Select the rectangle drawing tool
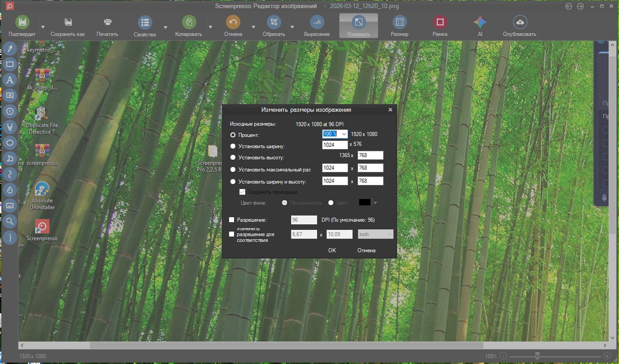This screenshot has height=364, width=619. point(10,64)
